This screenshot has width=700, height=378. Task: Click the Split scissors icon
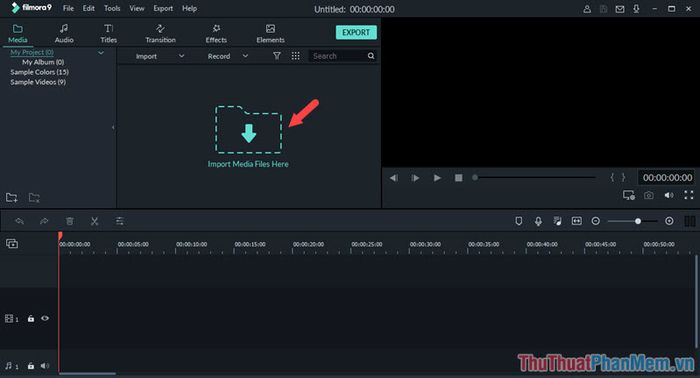click(x=94, y=221)
